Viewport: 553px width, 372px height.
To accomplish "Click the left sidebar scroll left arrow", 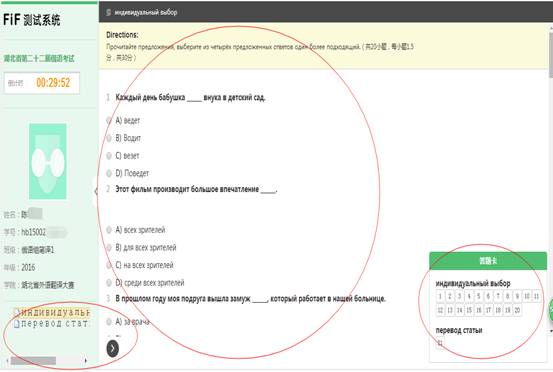I will (x=7, y=360).
